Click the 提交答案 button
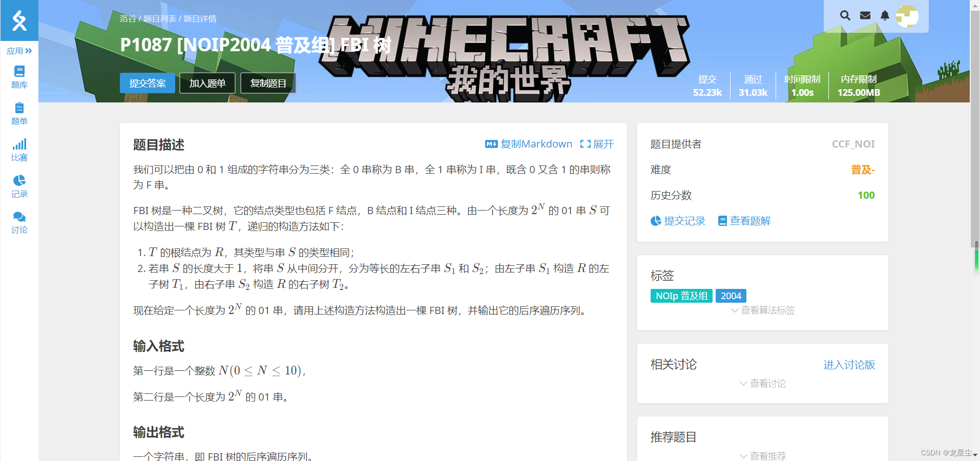The image size is (980, 461). point(148,83)
